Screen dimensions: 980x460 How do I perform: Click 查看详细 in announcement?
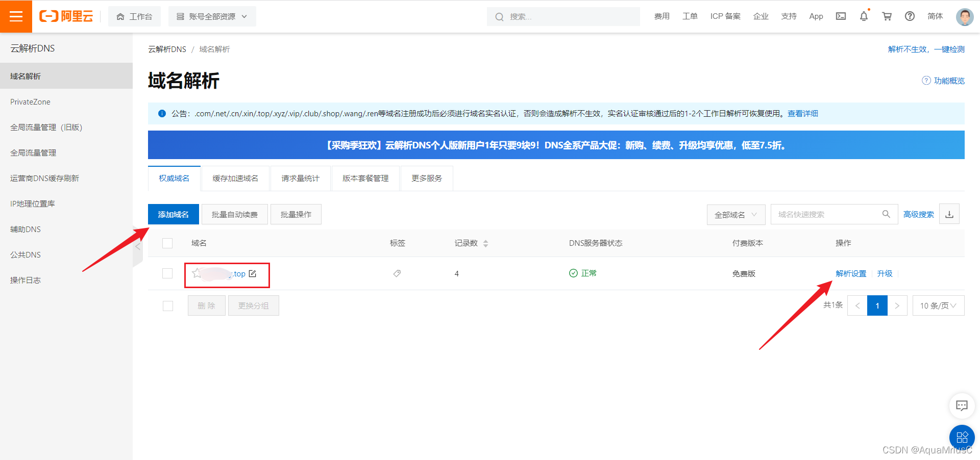tap(803, 113)
